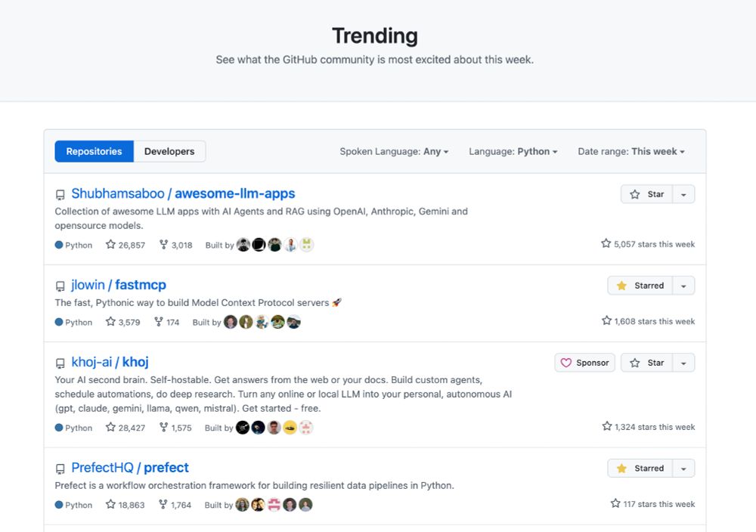Open star list dropdown for prefect
756x532 pixels.
[683, 469]
